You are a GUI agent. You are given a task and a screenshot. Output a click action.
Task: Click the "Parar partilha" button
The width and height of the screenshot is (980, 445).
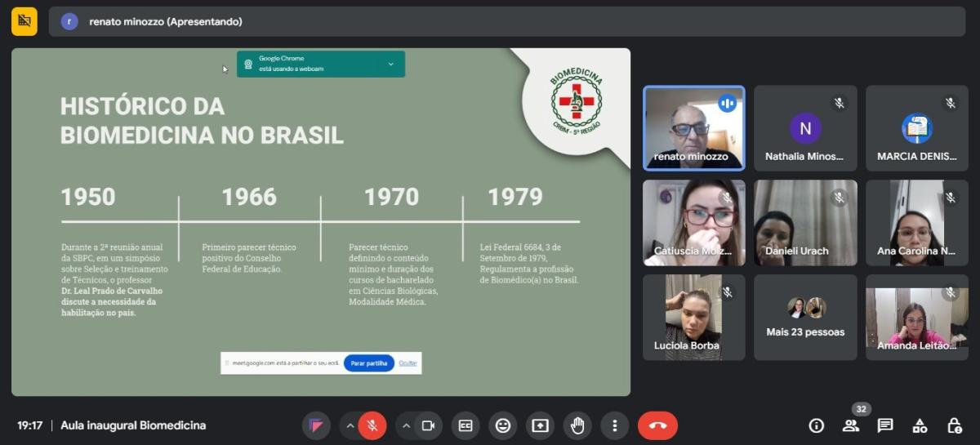pyautogui.click(x=368, y=363)
